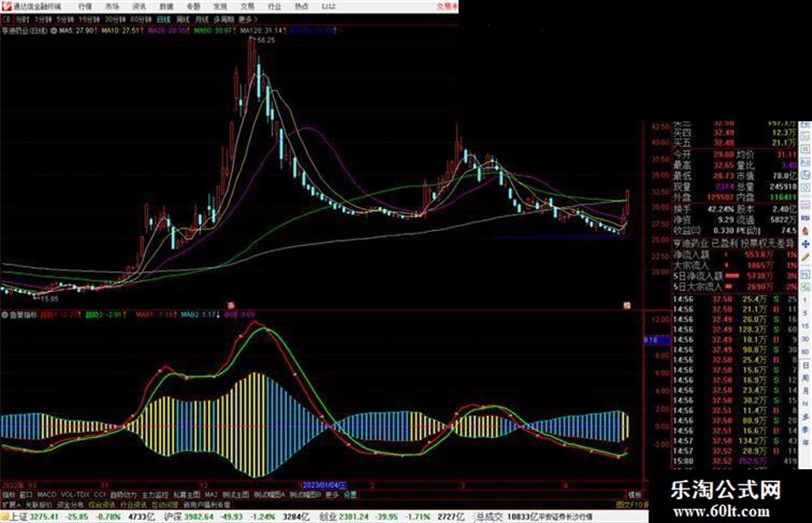Image resolution: width=812 pixels, height=523 pixels.
Task: Open the 模板 template menu
Action: 634,495
